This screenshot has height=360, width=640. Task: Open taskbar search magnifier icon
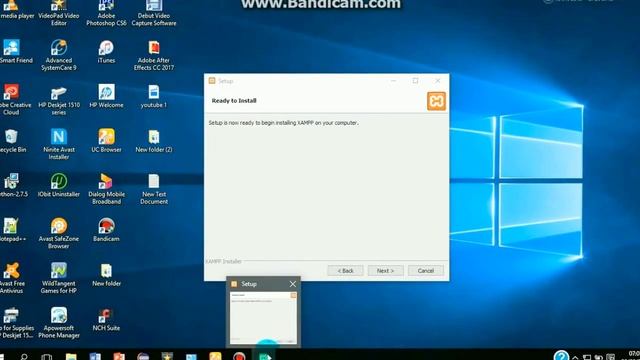click(x=24, y=357)
